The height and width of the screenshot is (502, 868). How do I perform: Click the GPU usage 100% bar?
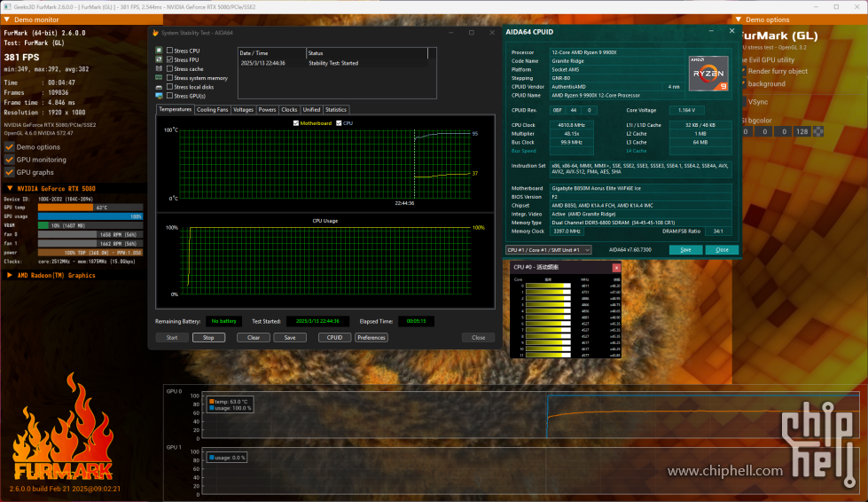90,216
